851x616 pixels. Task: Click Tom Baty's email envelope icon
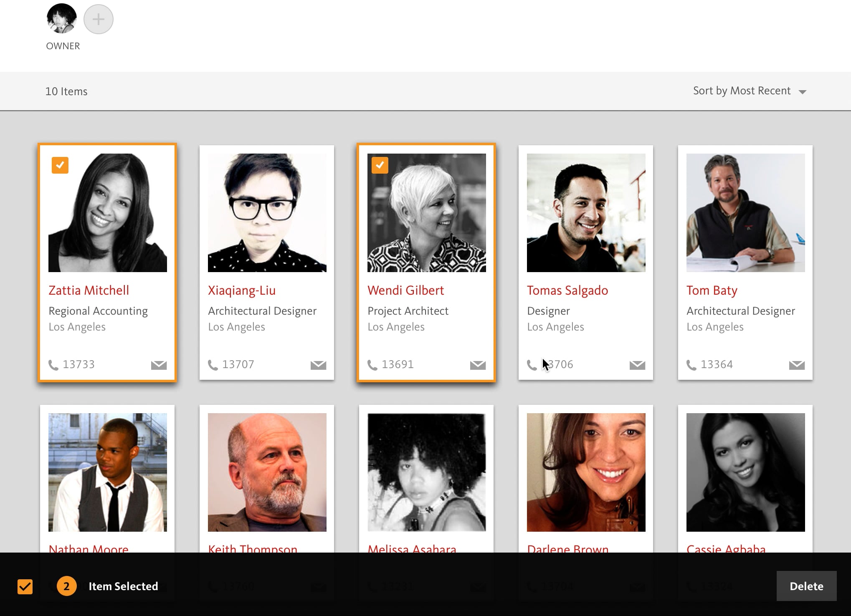[x=797, y=365]
